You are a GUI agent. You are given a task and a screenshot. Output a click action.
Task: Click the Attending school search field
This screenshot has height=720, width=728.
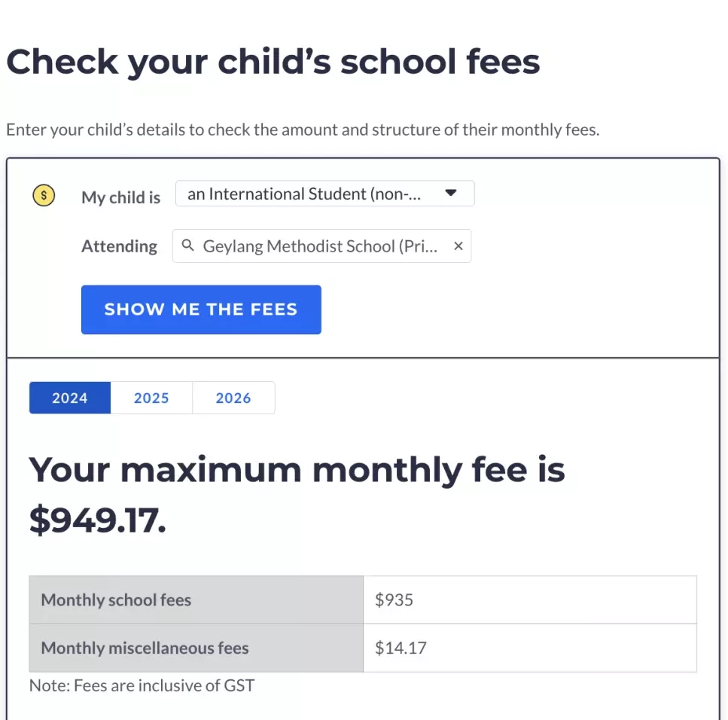[321, 246]
